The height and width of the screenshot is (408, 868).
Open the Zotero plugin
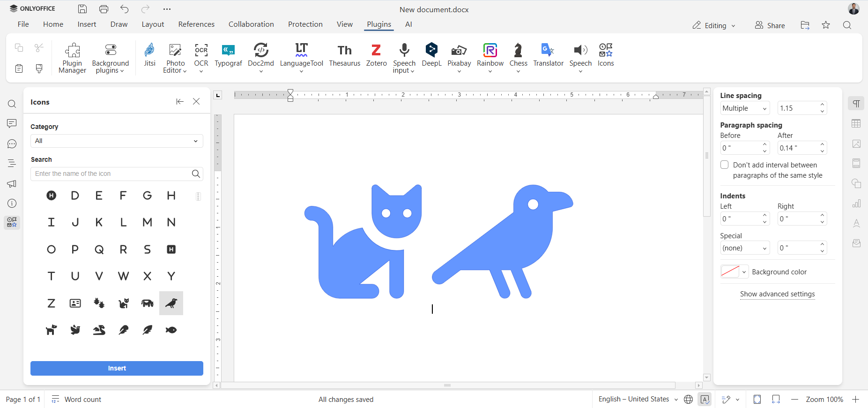click(376, 55)
